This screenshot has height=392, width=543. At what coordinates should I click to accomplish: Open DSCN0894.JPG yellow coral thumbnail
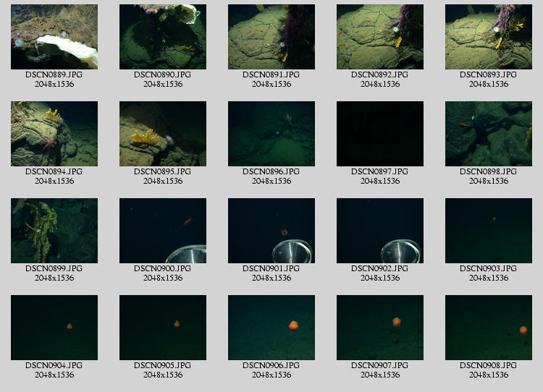coord(54,134)
